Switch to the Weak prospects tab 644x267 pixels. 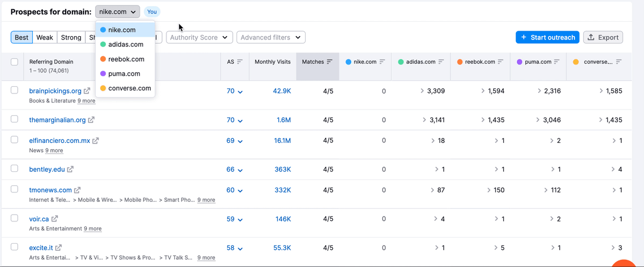pyautogui.click(x=45, y=37)
